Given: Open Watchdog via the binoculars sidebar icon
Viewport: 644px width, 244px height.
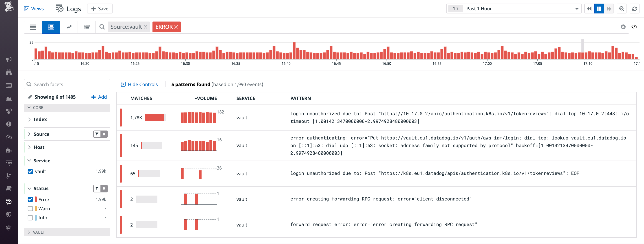Looking at the screenshot, I should click(9, 72).
